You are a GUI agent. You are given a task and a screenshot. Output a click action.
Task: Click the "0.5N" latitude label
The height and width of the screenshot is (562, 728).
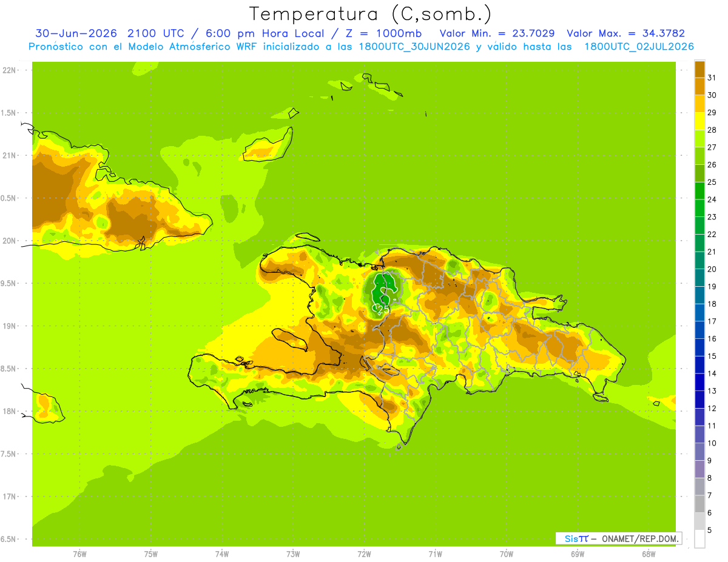tap(8, 198)
